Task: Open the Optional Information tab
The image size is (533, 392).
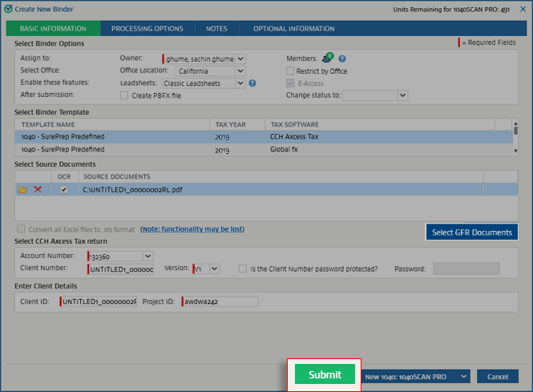Action: 293,29
